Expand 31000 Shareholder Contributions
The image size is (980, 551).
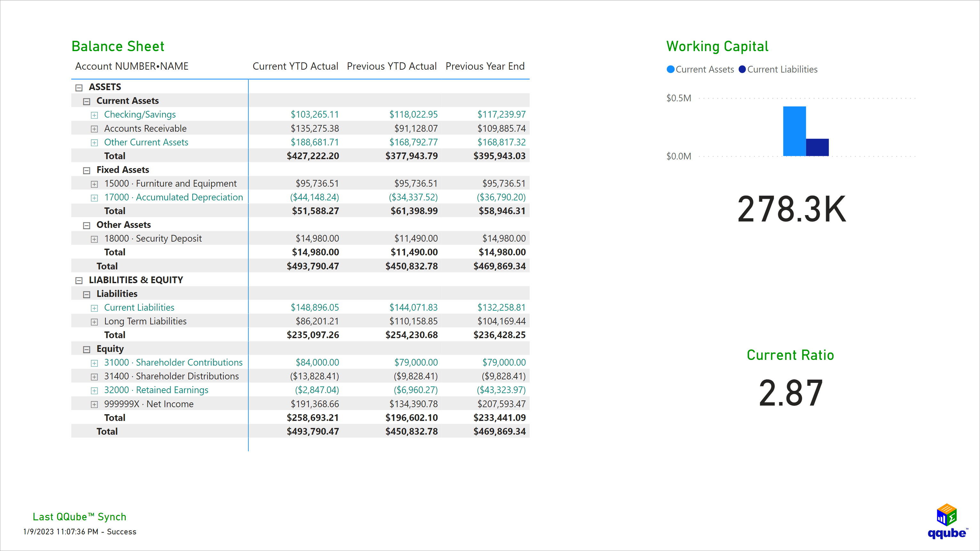[x=94, y=363]
